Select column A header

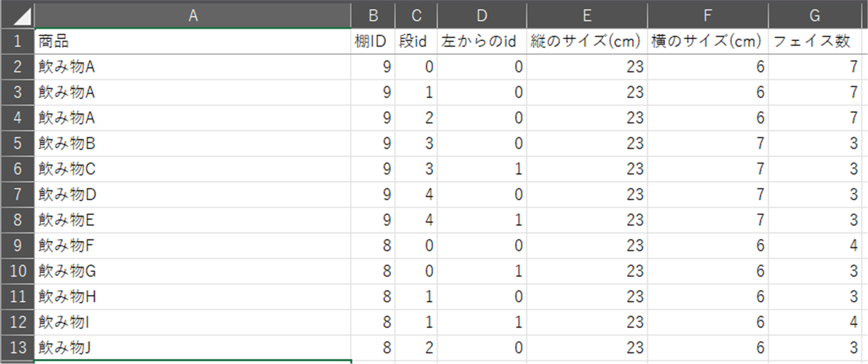192,16
